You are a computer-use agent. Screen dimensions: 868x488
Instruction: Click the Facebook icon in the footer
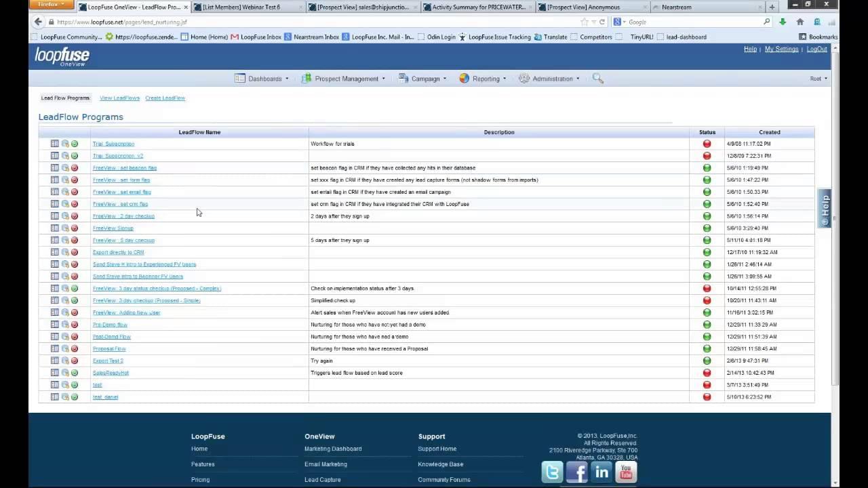click(576, 472)
